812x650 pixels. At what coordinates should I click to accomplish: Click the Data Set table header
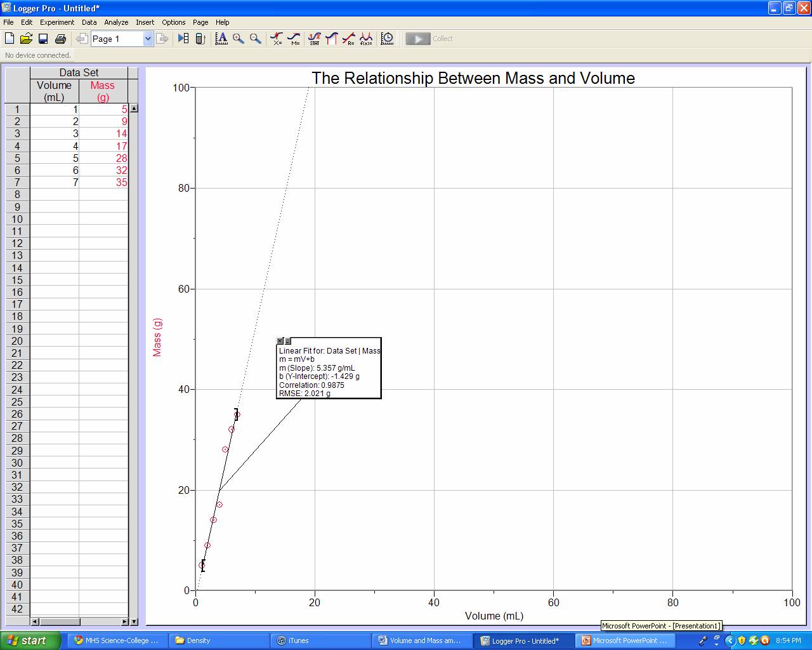pyautogui.click(x=79, y=72)
